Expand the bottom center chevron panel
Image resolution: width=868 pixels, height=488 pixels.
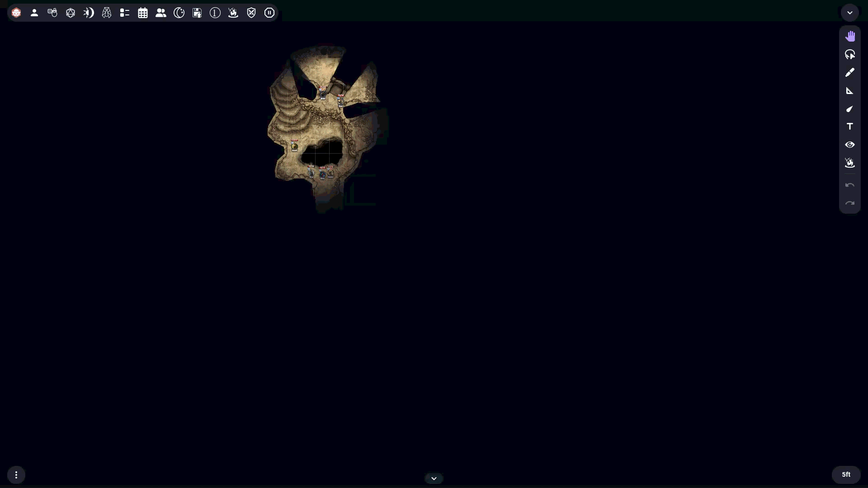[434, 478]
